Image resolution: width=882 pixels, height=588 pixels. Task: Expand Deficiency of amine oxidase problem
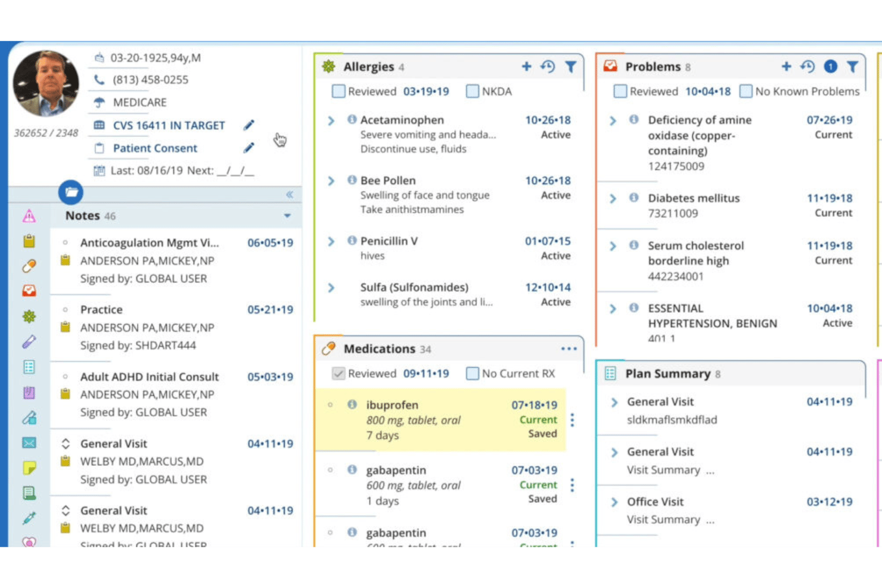click(613, 120)
